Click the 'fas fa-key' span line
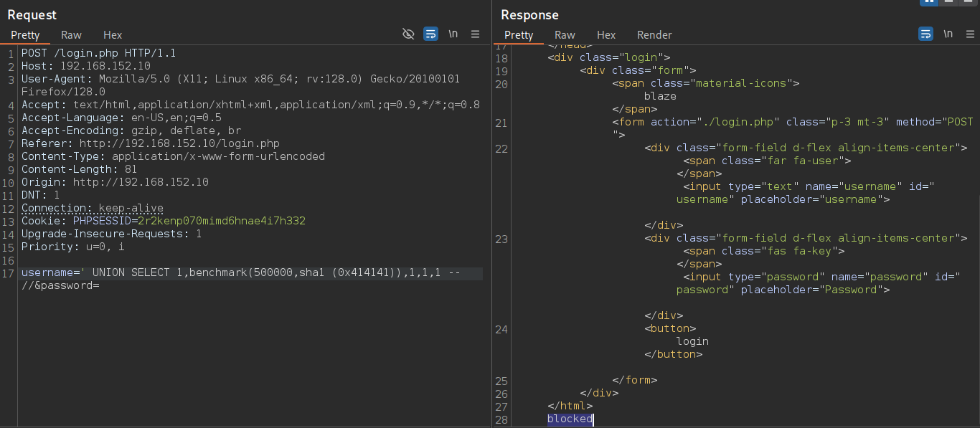 [763, 251]
